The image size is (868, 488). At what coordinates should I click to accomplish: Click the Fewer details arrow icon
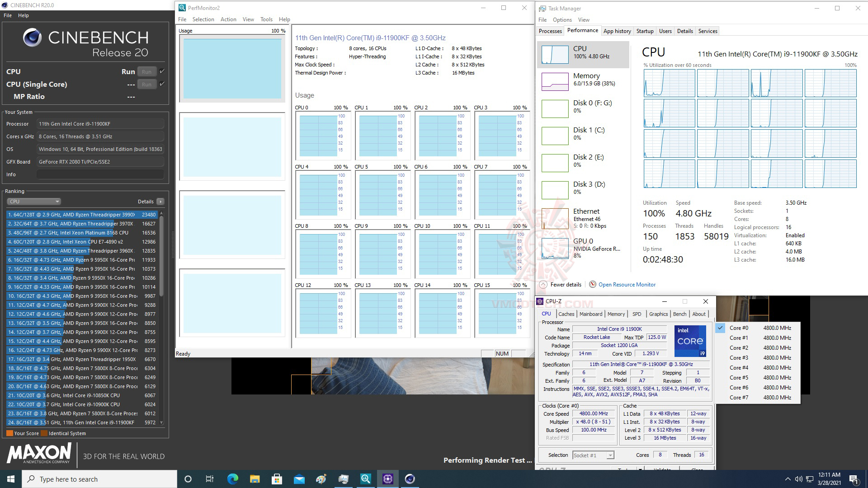point(543,285)
